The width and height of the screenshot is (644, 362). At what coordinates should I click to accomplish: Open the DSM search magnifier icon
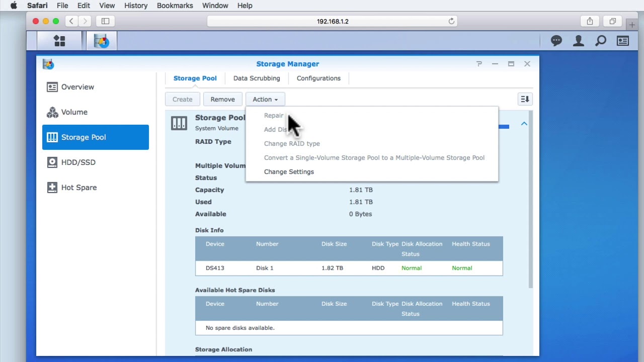[x=601, y=41]
